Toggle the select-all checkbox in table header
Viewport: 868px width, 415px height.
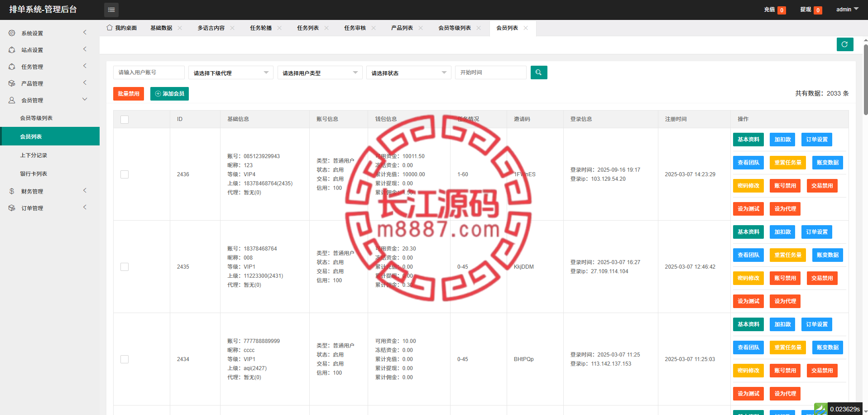pos(125,119)
